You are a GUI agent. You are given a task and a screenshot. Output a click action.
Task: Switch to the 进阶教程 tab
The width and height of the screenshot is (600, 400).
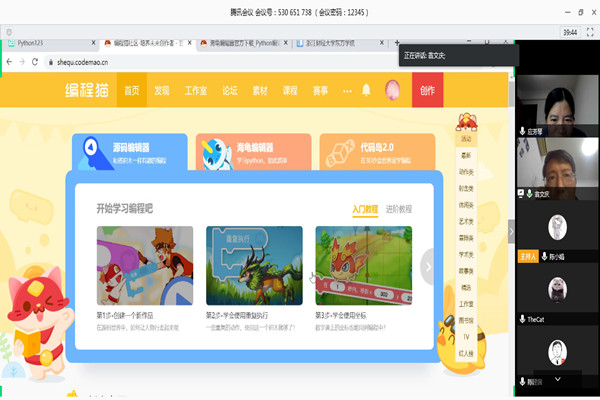click(399, 210)
